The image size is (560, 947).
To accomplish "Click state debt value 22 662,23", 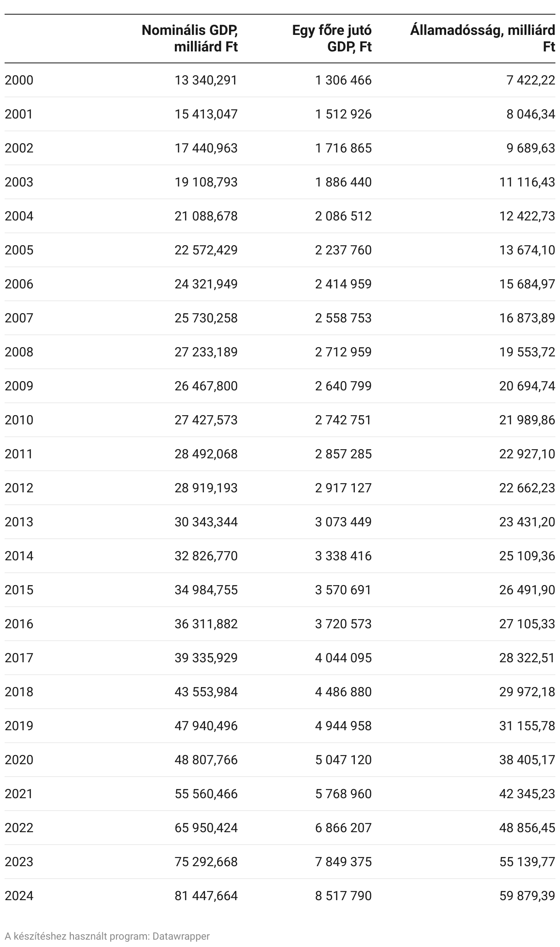I will pos(527,488).
